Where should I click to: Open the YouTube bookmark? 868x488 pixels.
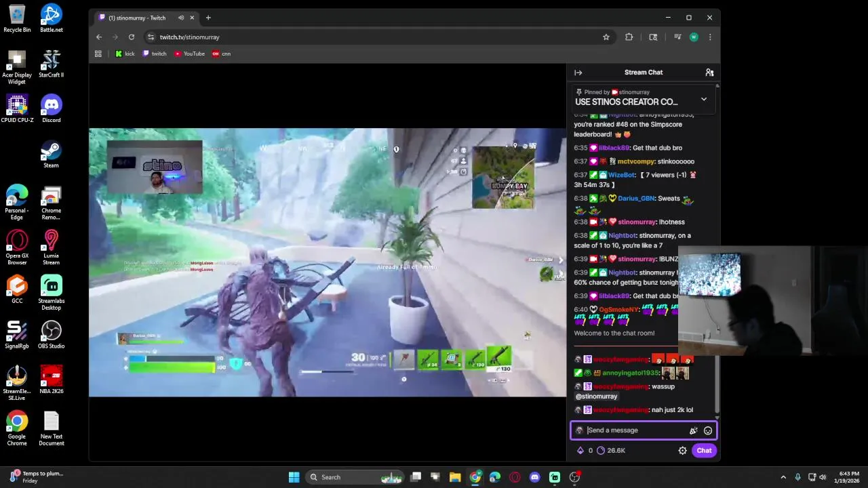(x=189, y=54)
